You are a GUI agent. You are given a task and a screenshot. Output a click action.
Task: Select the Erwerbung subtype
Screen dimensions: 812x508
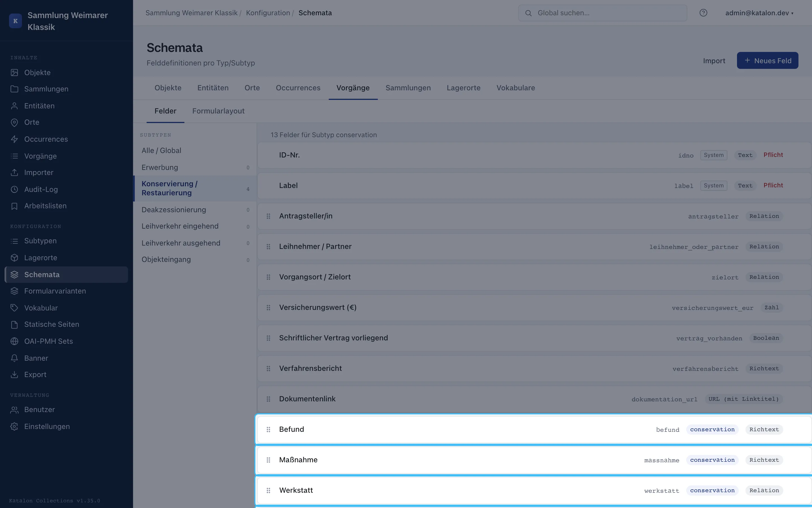click(x=195, y=167)
